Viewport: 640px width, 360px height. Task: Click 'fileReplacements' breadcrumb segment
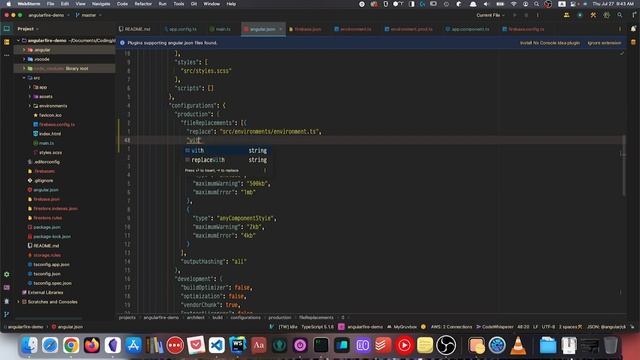pos(316,317)
